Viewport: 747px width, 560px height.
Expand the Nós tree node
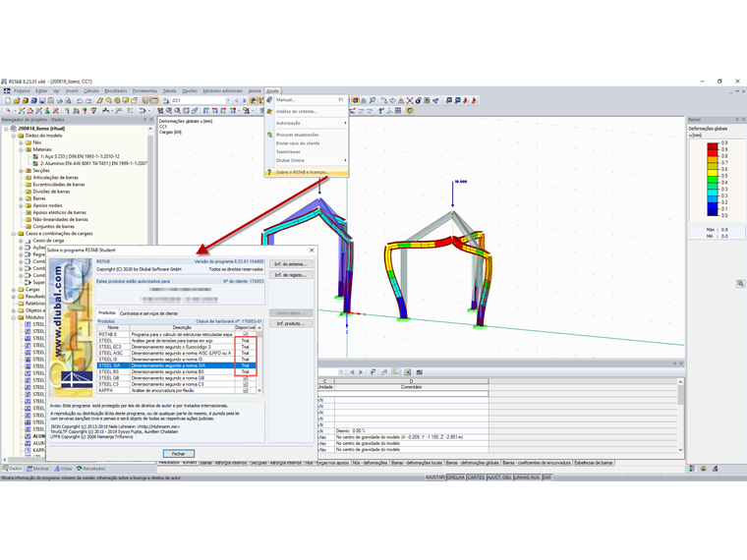pyautogui.click(x=21, y=142)
